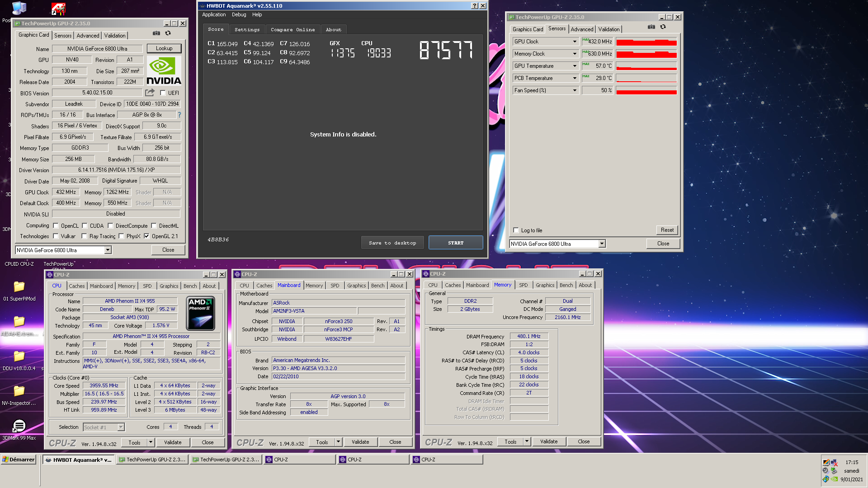Open the Debug menu in HWBOT Aquamark
Image resolution: width=868 pixels, height=488 pixels.
(x=239, y=14)
